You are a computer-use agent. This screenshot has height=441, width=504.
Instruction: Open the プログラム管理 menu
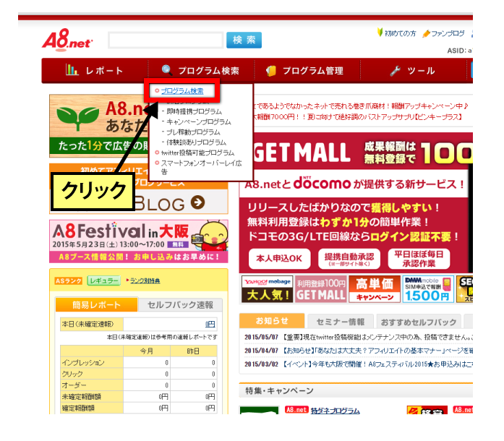307,71
